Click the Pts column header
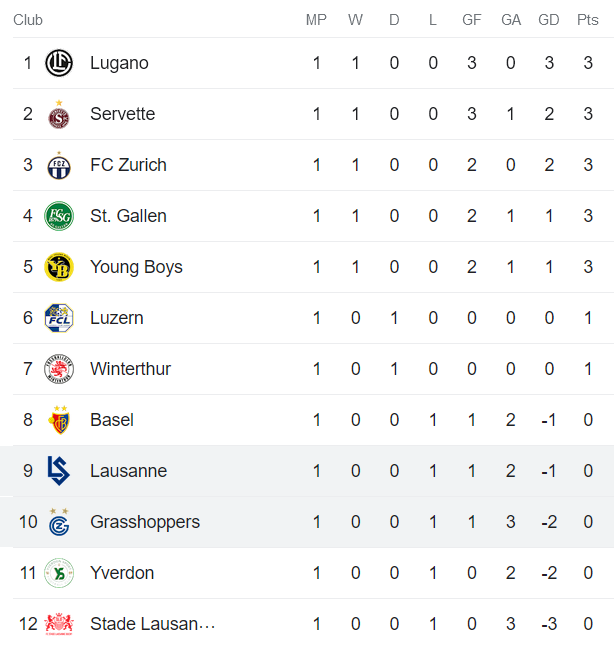614x656 pixels. coord(588,20)
